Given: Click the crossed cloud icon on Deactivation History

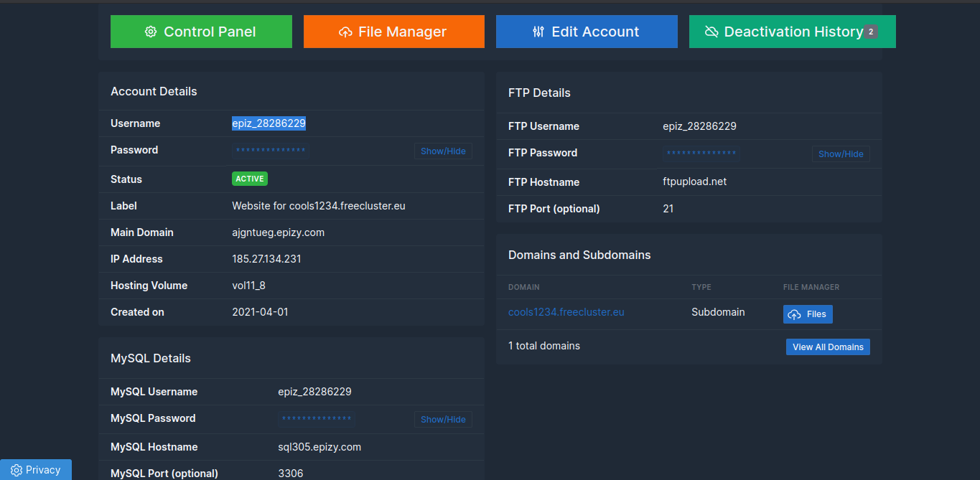Looking at the screenshot, I should [x=711, y=32].
